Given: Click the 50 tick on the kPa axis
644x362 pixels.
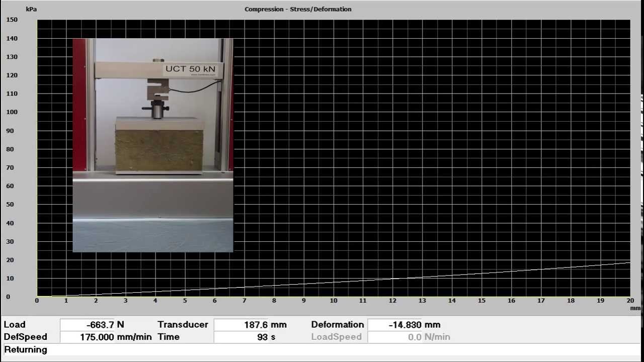Looking at the screenshot, I should point(10,205).
